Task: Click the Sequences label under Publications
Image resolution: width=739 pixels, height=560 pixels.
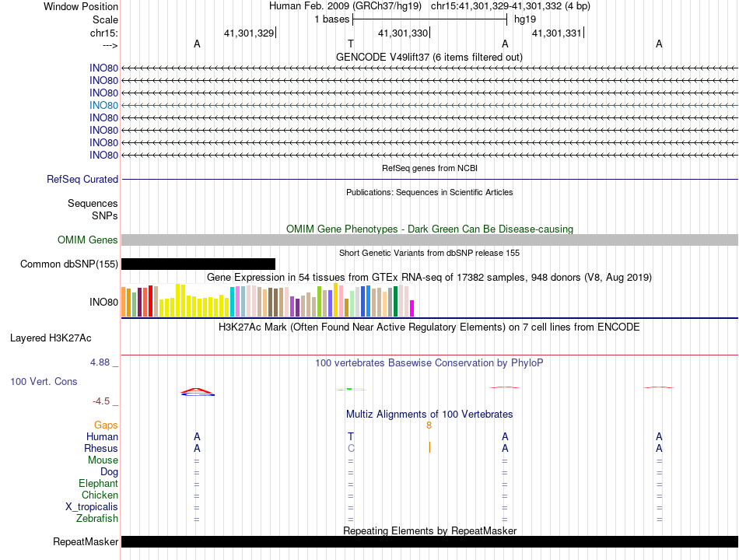Action: click(x=93, y=203)
